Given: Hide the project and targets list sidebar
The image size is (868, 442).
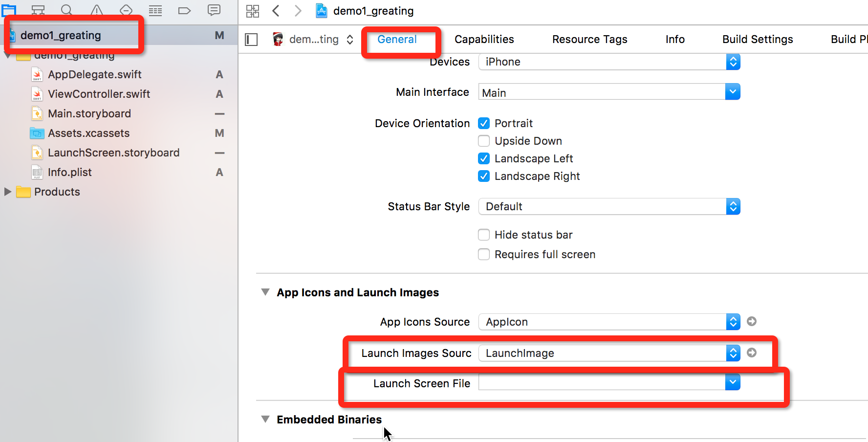Looking at the screenshot, I should point(251,40).
